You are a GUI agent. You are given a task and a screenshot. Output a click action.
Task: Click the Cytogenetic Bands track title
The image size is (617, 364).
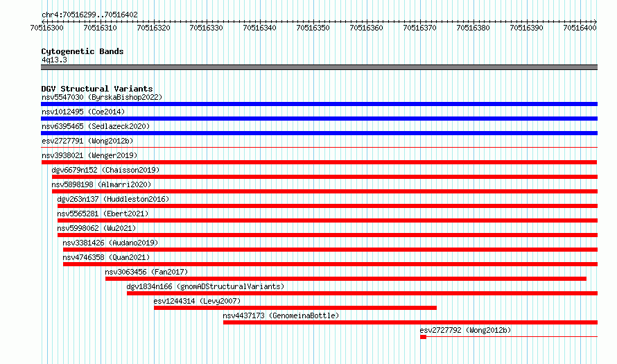82,51
